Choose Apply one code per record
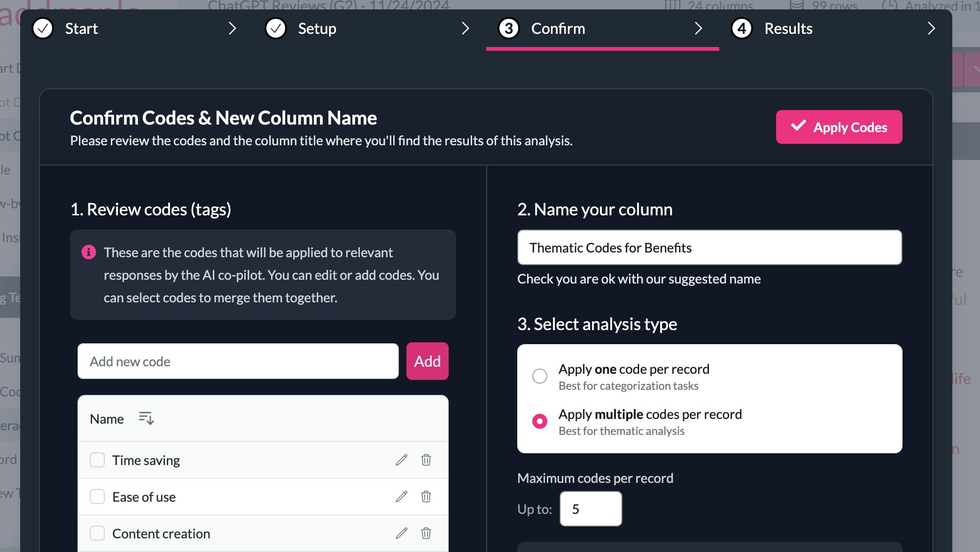 tap(540, 376)
